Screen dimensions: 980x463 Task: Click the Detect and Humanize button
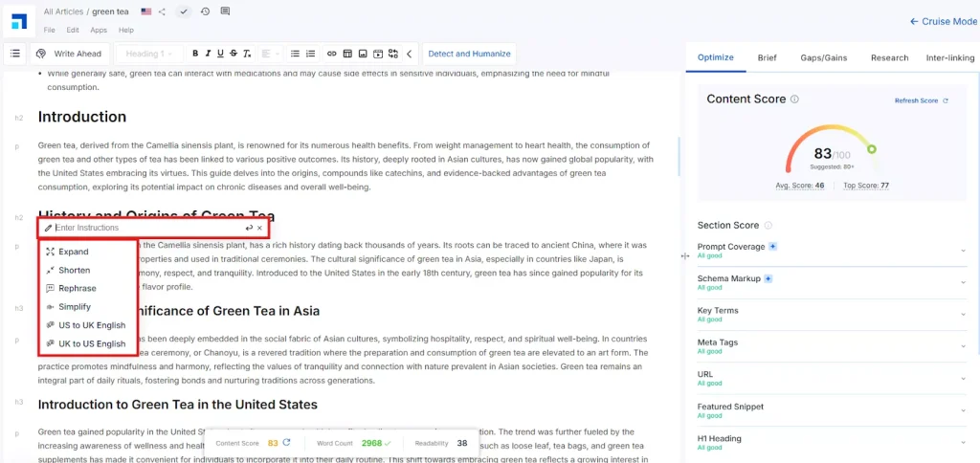[469, 54]
